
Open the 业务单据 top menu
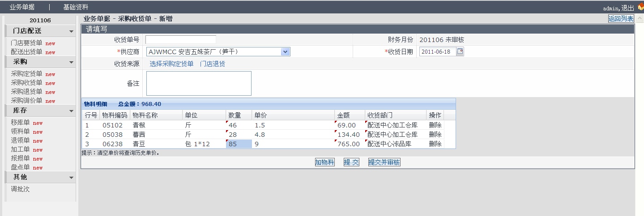(x=22, y=7)
